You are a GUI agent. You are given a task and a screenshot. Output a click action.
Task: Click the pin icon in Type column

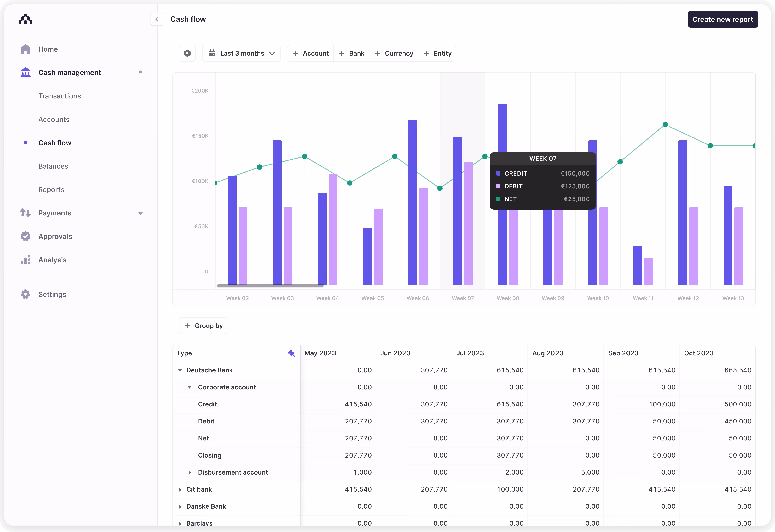click(291, 353)
